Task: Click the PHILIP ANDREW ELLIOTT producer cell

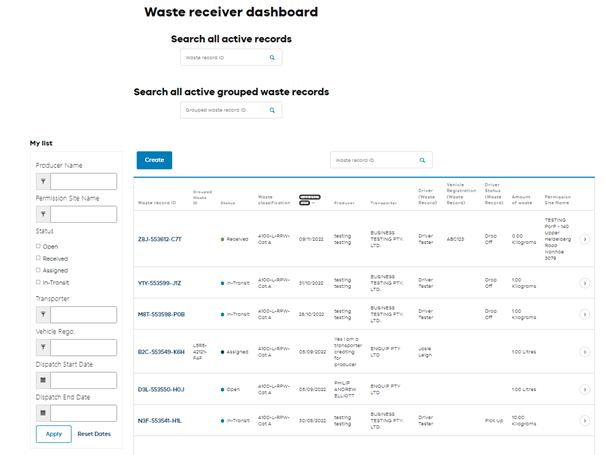Action: pos(345,389)
